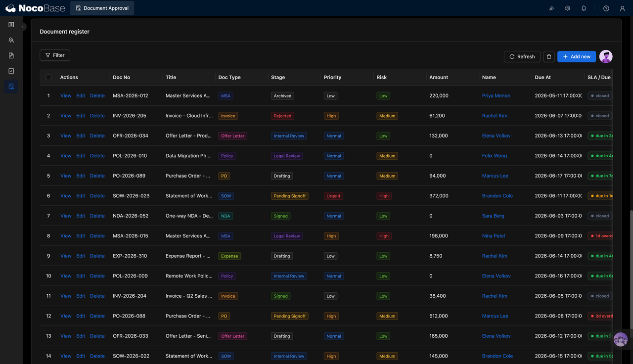The image size is (633, 364).
Task: Click the 2d overdue SLA tag
Action: tap(600, 316)
